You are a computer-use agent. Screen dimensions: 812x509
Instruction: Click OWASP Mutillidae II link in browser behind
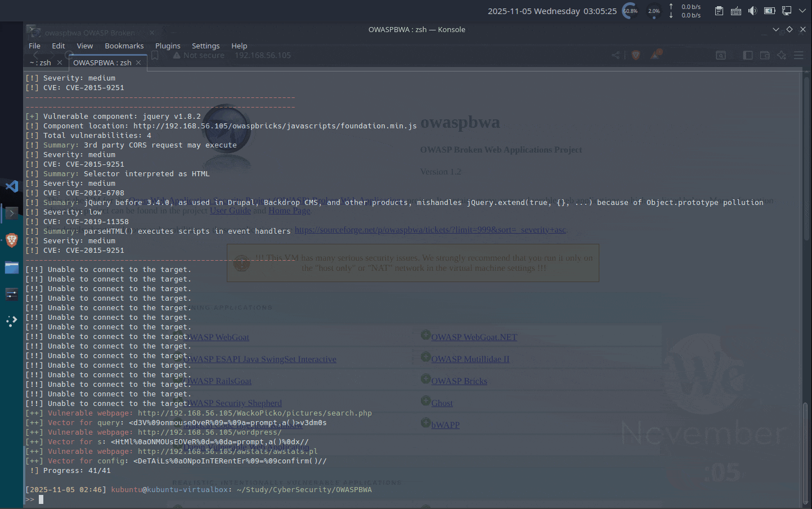[470, 359]
